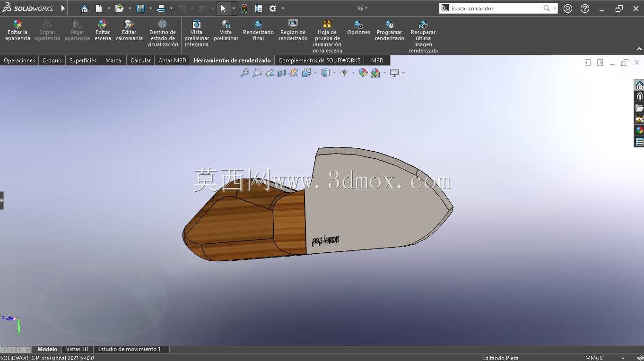
Task: Open SOLIDWORKS Resources task pane tab
Action: tap(639, 85)
